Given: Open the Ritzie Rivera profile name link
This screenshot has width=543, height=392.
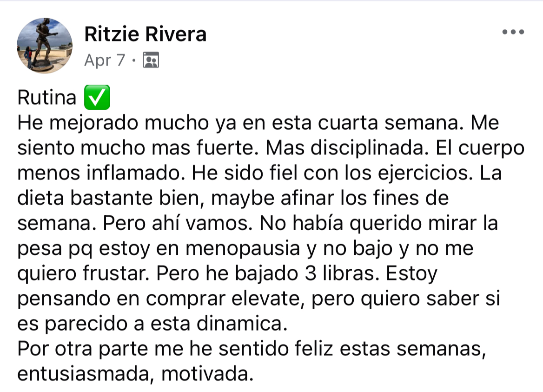Looking at the screenshot, I should pos(145,34).
